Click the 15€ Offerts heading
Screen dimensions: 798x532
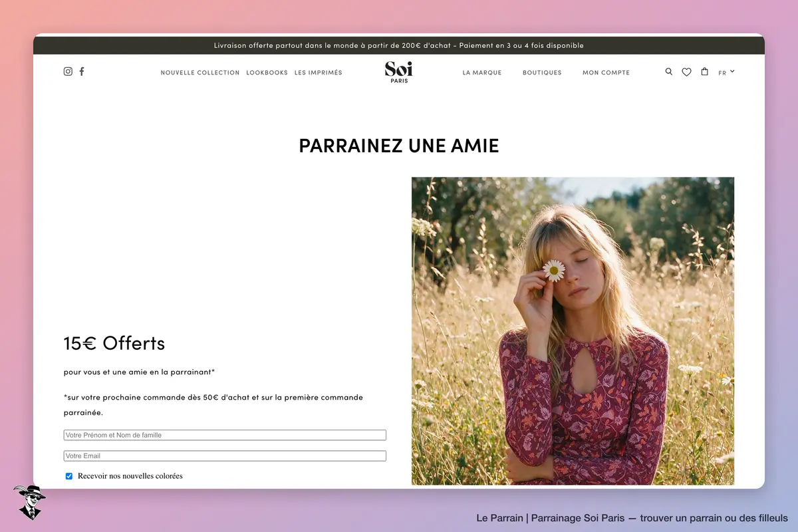tap(114, 343)
